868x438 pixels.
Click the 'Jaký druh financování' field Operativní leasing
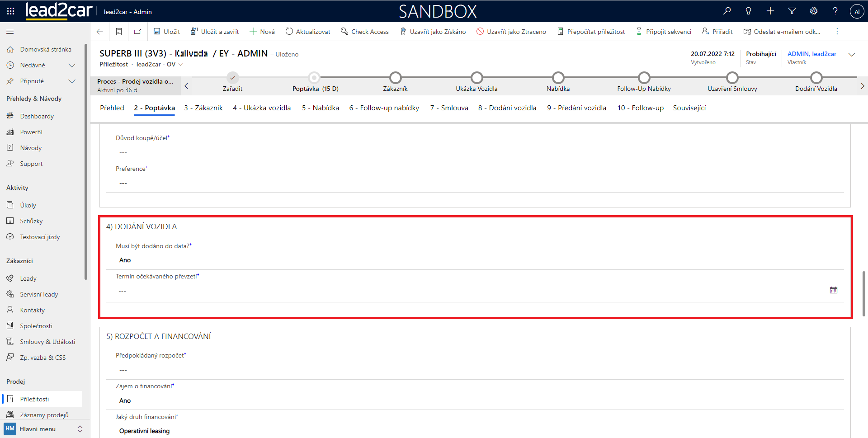click(145, 431)
